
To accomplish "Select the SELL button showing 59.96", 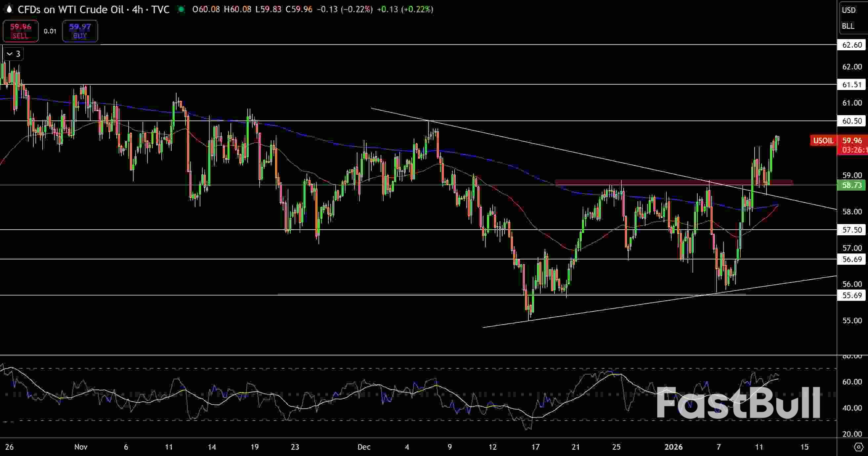I will [x=21, y=31].
